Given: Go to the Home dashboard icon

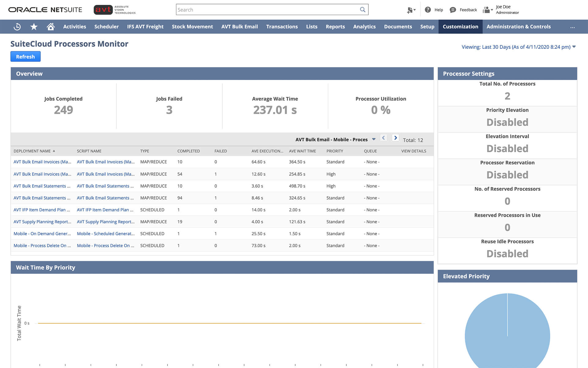Looking at the screenshot, I should 51,27.
